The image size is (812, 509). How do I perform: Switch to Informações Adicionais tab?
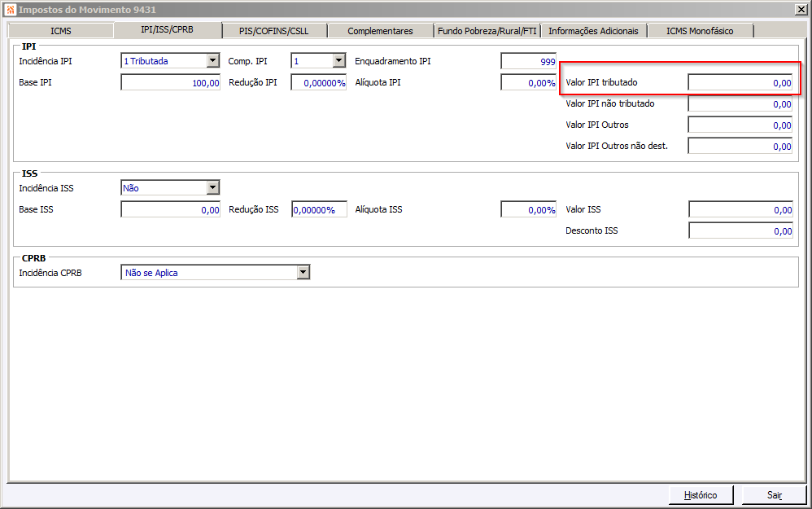tap(593, 31)
